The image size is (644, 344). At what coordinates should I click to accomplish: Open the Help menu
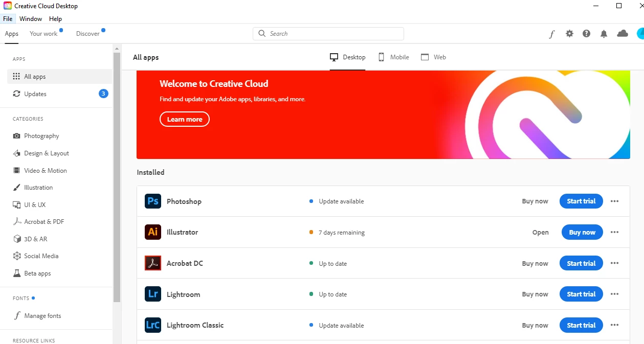pyautogui.click(x=55, y=19)
